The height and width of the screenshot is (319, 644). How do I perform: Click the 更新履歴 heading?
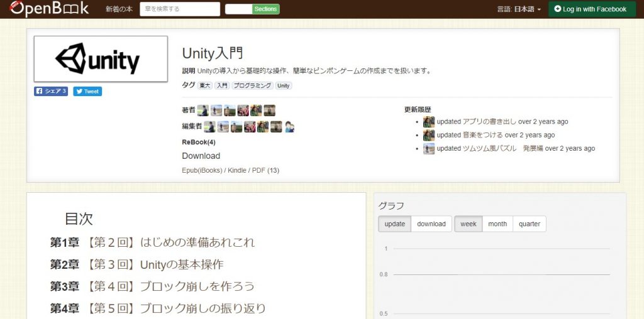point(418,110)
